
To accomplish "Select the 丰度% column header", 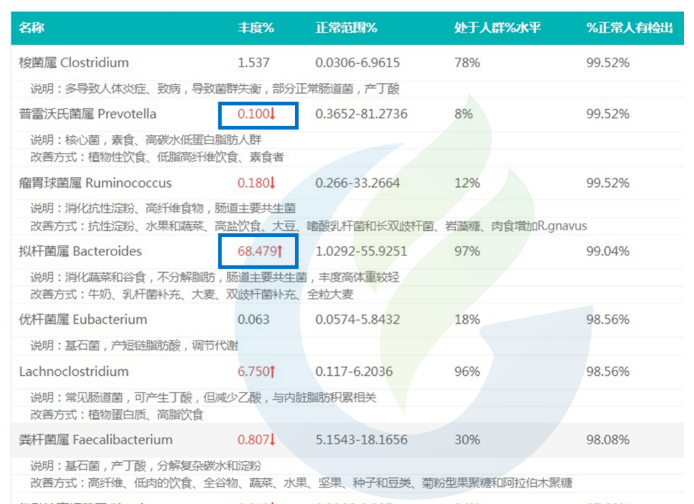I will pos(255,25).
